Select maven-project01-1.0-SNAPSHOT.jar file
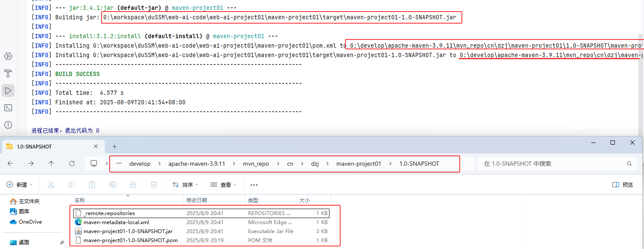Viewport: 644px width, 249px height. pyautogui.click(x=128, y=231)
